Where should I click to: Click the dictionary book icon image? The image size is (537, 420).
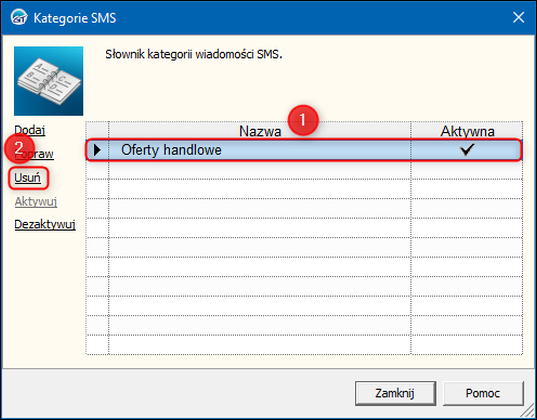click(x=48, y=81)
